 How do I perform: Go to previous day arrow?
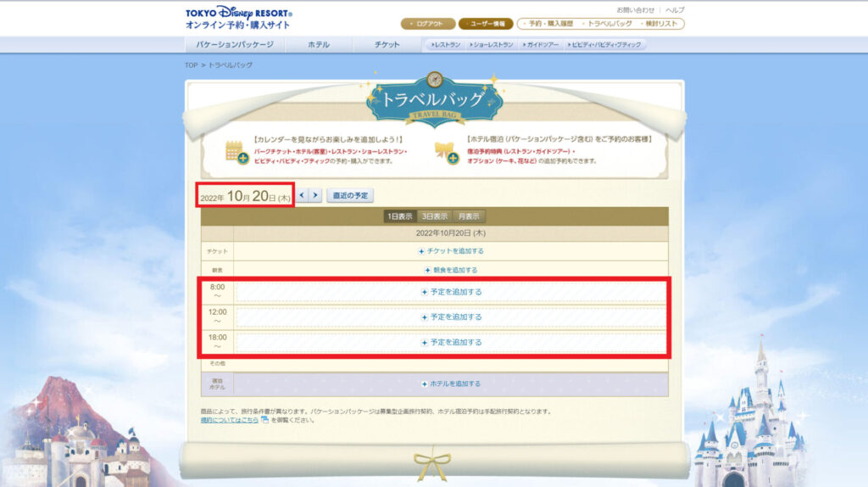tap(302, 195)
